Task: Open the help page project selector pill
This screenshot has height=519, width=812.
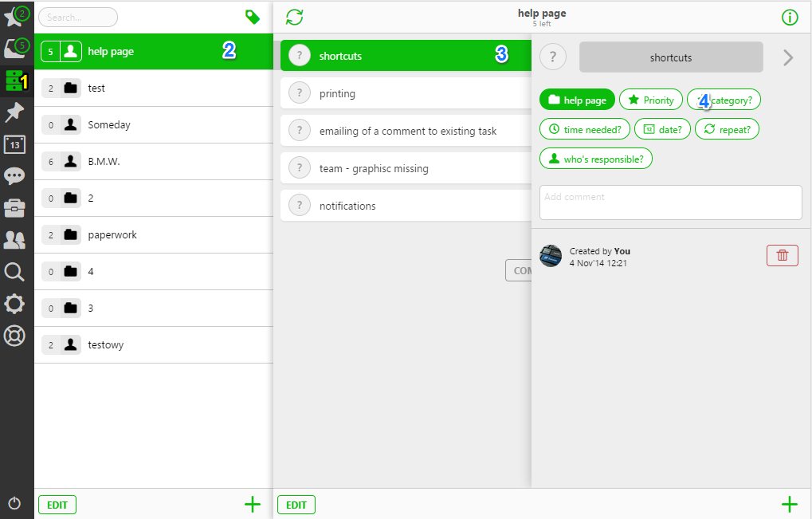Action: click(577, 100)
